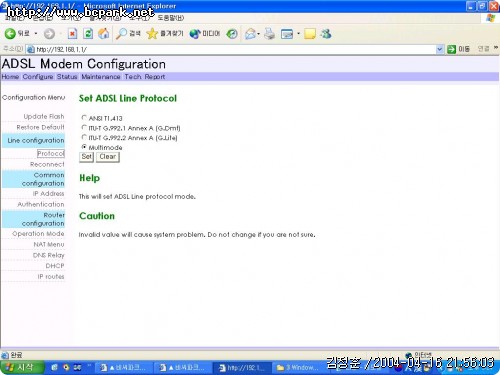Open the Help menu (도움말) in IE
Screen dimensions: 500x375
coord(170,18)
